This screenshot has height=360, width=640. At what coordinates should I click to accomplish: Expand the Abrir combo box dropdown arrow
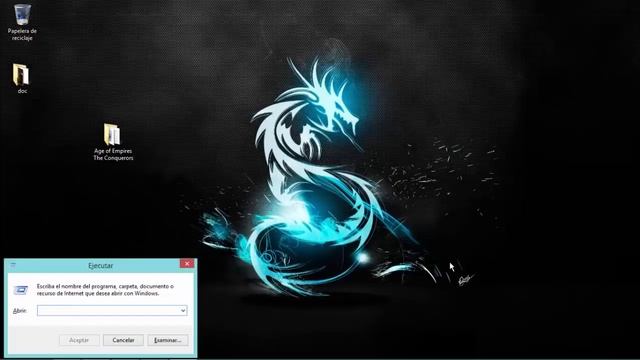click(x=183, y=311)
